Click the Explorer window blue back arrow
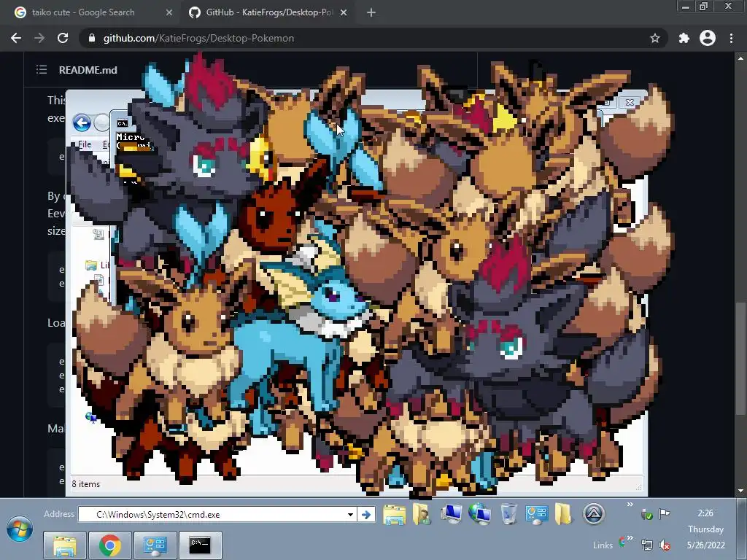The height and width of the screenshot is (560, 747). pos(82,122)
